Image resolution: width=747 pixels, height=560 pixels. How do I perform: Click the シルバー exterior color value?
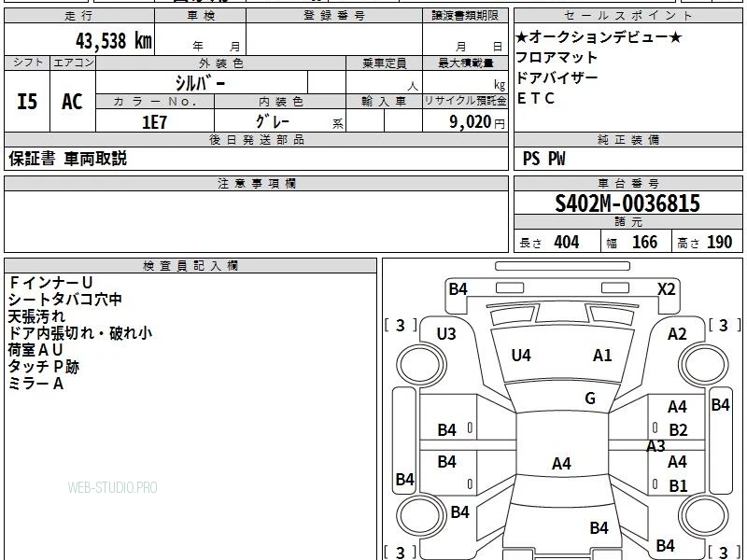click(200, 83)
